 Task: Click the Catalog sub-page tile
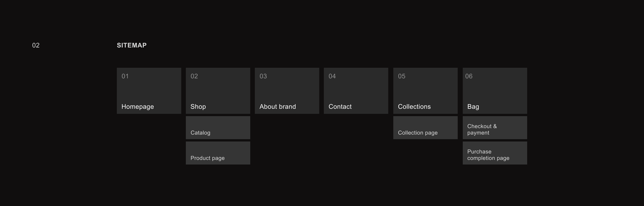click(x=218, y=128)
